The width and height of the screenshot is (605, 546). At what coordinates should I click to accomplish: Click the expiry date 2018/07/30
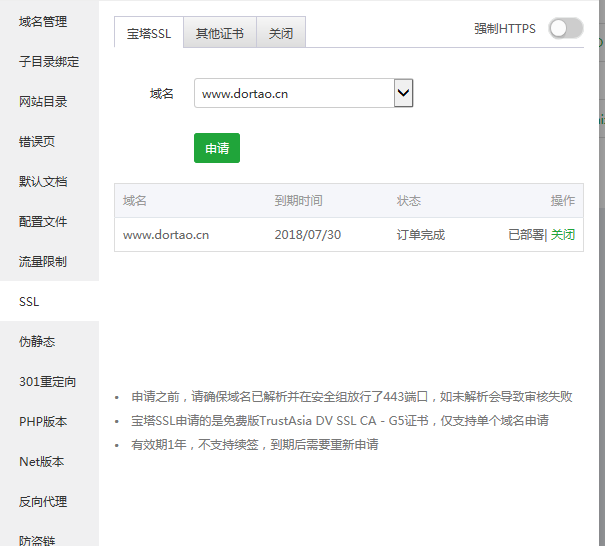click(x=308, y=235)
